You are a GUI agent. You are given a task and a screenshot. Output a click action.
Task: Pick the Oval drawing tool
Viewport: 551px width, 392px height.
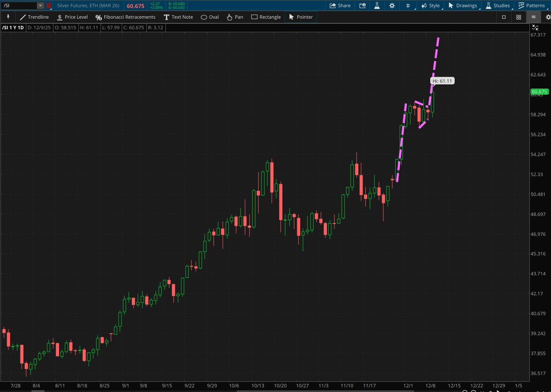click(210, 17)
